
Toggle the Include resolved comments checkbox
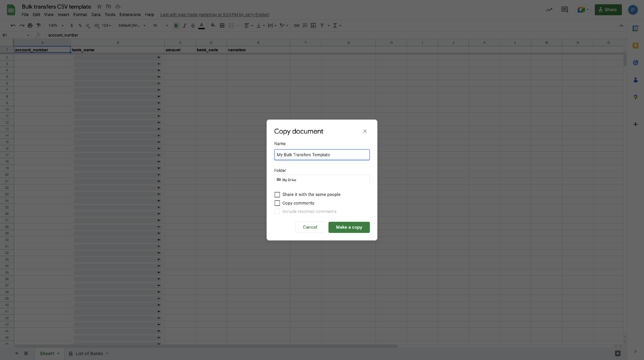coord(277,211)
